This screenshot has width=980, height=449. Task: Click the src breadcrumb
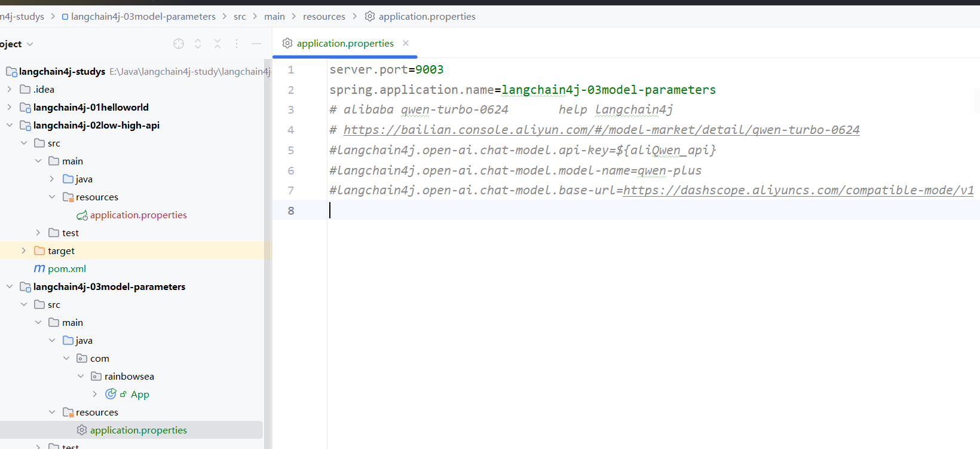click(x=240, y=16)
